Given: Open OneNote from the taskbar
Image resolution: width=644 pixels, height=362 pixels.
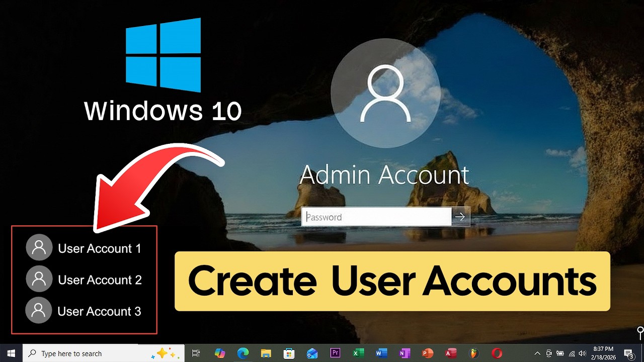Looking at the screenshot, I should click(x=405, y=353).
